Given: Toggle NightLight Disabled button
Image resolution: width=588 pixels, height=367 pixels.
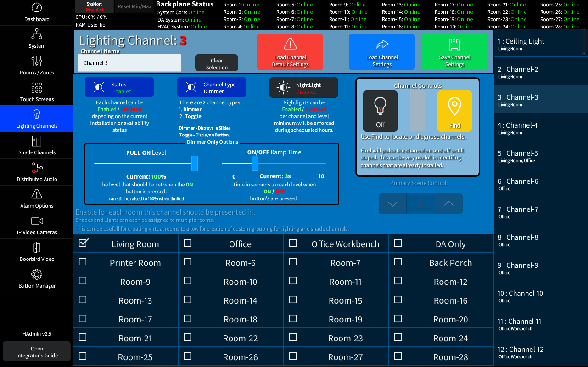Looking at the screenshot, I should (x=304, y=87).
